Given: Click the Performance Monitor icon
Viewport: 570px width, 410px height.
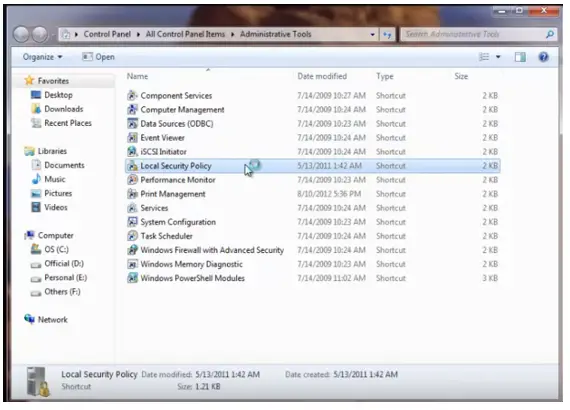Looking at the screenshot, I should pos(132,180).
